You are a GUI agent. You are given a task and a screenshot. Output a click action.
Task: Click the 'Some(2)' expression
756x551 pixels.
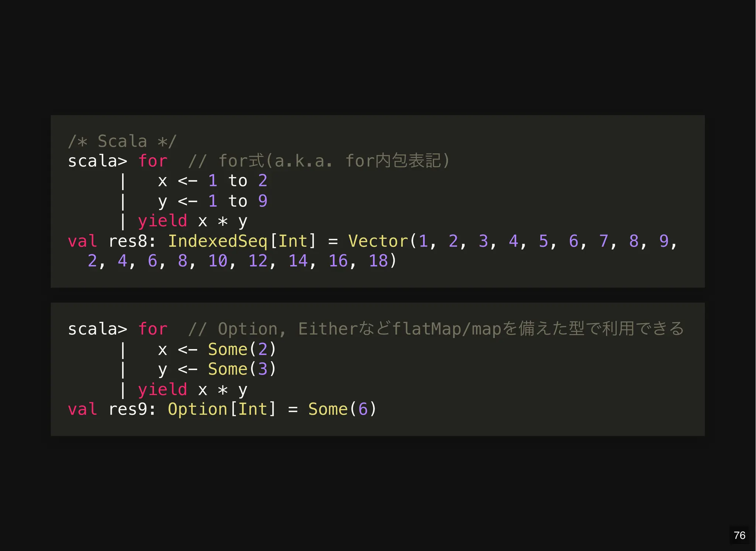pos(242,349)
